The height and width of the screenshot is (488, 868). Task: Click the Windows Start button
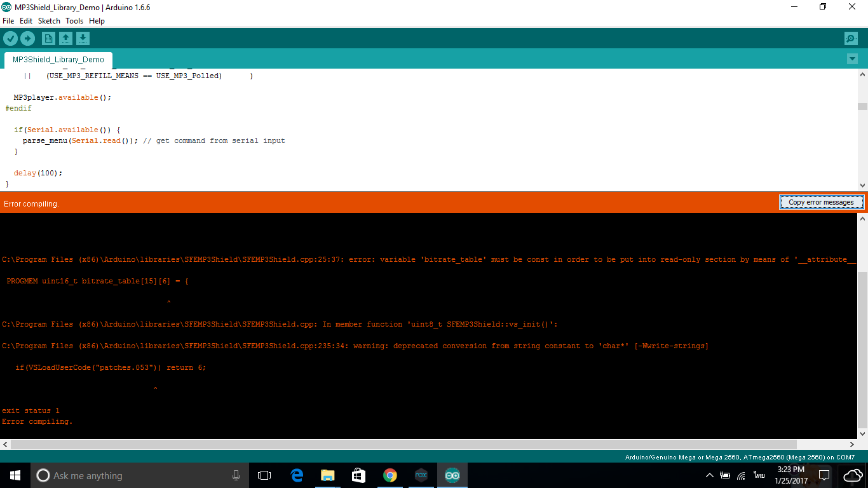(15, 475)
